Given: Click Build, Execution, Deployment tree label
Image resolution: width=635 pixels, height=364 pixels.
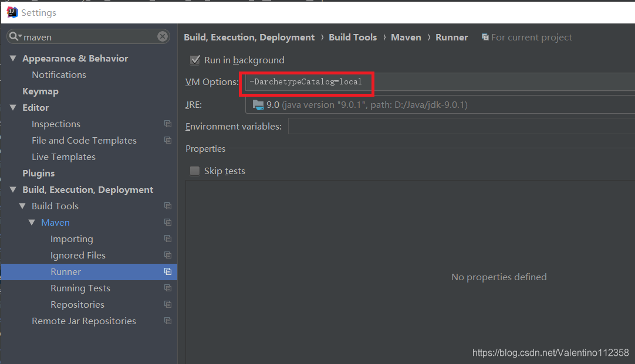Looking at the screenshot, I should (88, 190).
